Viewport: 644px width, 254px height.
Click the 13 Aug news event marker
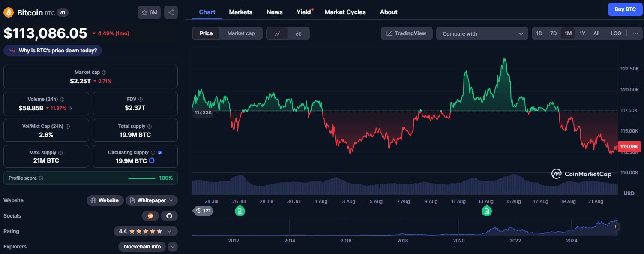pos(486,211)
